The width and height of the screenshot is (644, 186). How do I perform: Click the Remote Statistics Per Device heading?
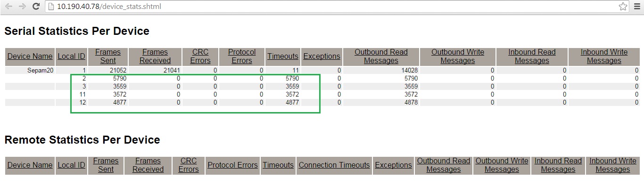(x=82, y=140)
